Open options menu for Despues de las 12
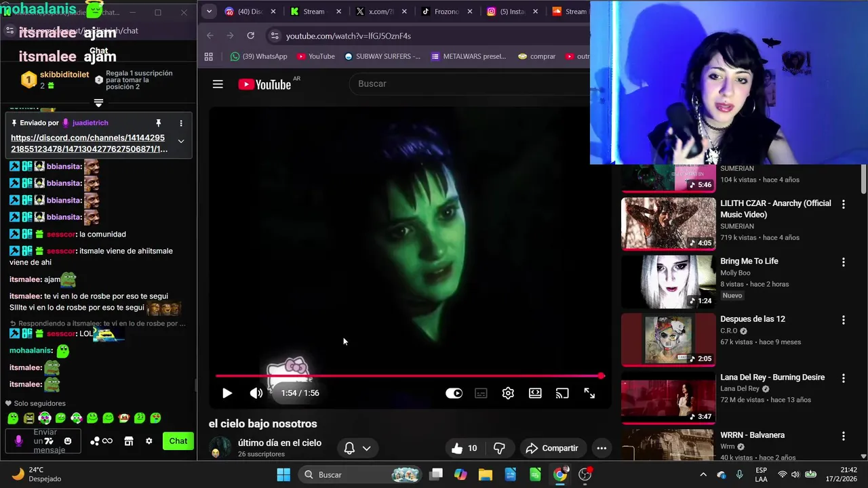 (844, 320)
